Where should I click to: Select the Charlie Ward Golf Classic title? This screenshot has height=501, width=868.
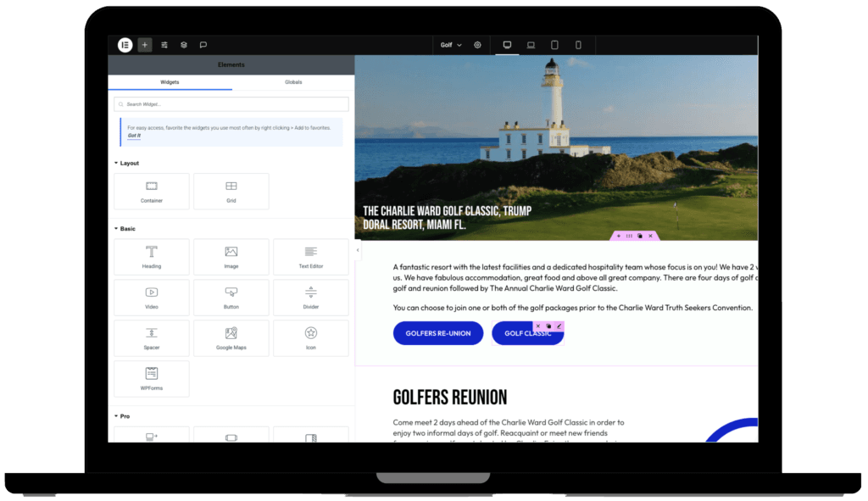pyautogui.click(x=448, y=218)
